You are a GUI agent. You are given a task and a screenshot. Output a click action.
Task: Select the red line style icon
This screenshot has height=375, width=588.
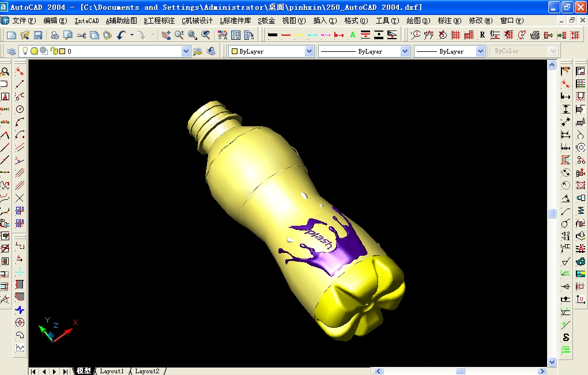coord(286,35)
